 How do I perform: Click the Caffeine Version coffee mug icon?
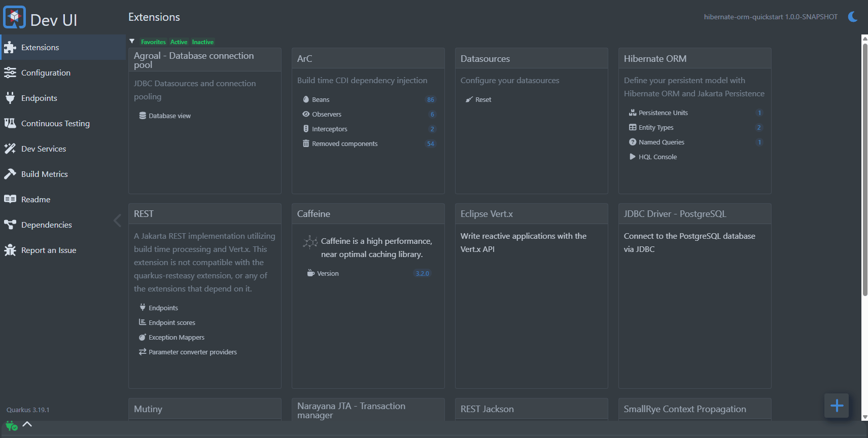[311, 273]
